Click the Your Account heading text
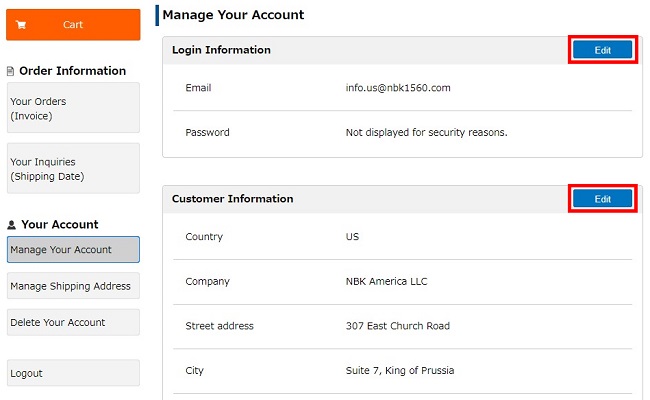This screenshot has width=650, height=400. pyautogui.click(x=60, y=224)
